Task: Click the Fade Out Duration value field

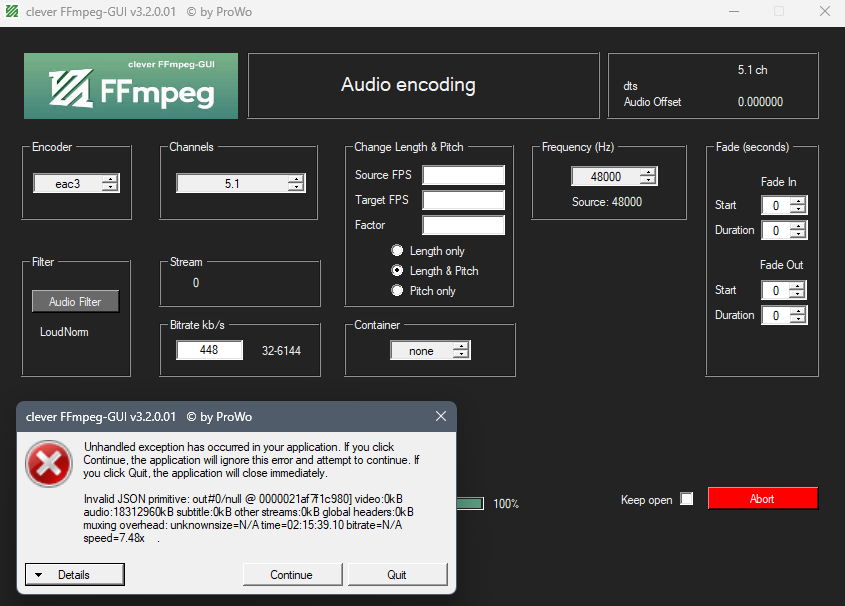Action: point(776,315)
